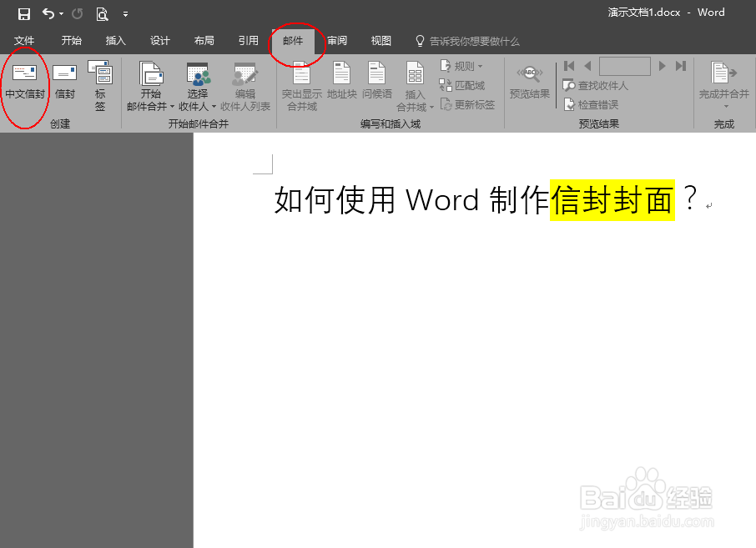Viewport: 756px width, 548px height.
Task: Click the text 如何使用 in the document
Action: coord(335,200)
